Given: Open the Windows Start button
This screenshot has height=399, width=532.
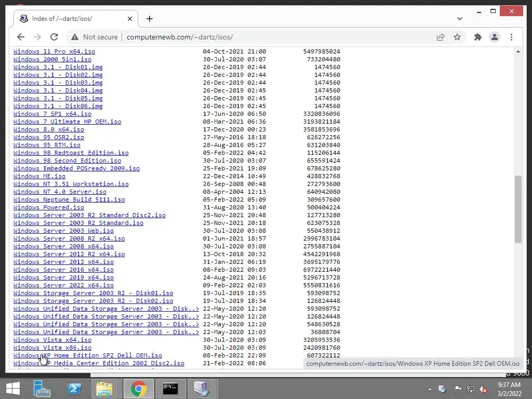Looking at the screenshot, I should point(13,389).
